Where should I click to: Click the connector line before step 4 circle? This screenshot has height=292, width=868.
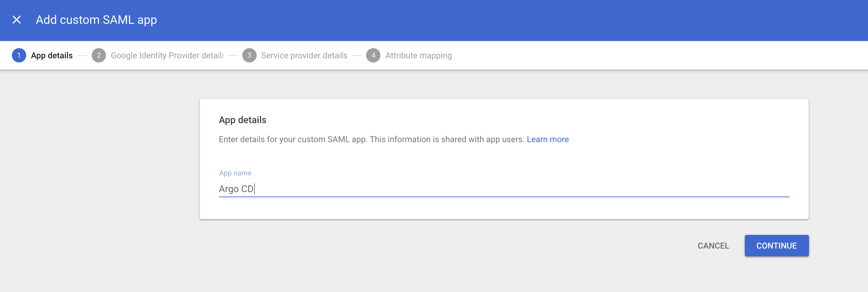coord(357,56)
